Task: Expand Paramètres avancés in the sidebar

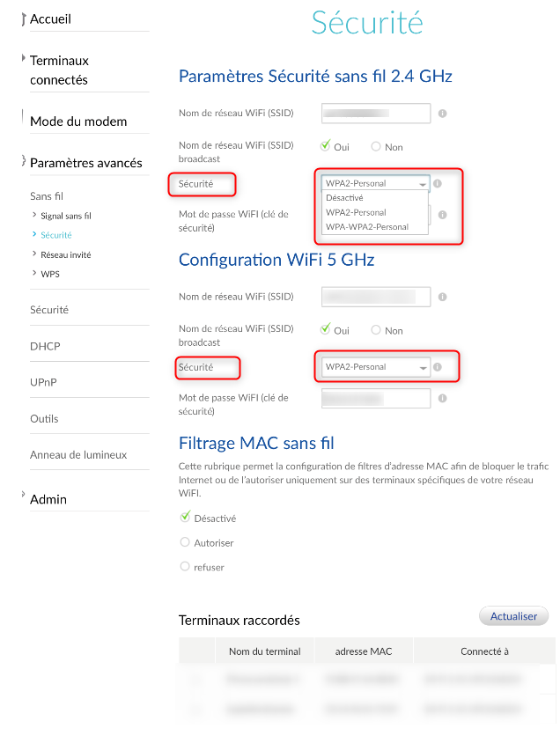Action: [x=85, y=163]
